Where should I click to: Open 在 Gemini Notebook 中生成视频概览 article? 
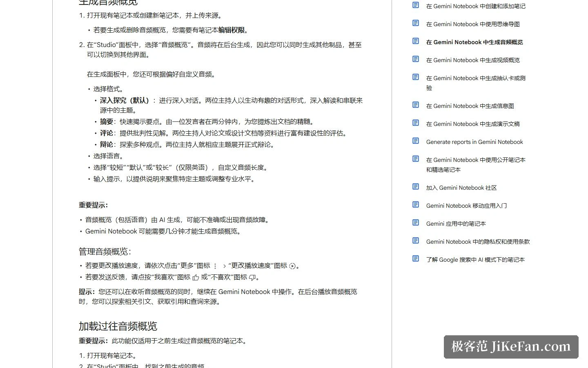473,60
